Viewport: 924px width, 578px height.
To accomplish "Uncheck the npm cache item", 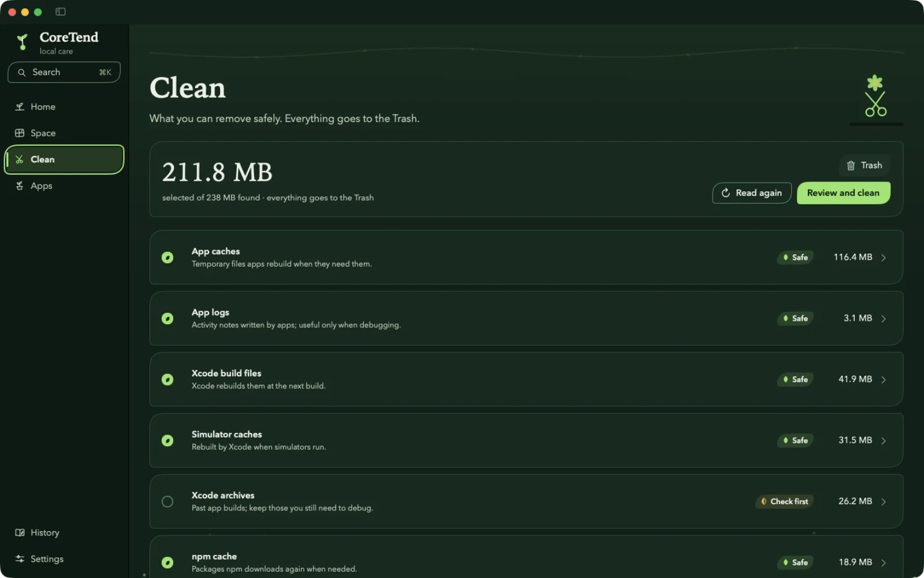I will tap(167, 562).
